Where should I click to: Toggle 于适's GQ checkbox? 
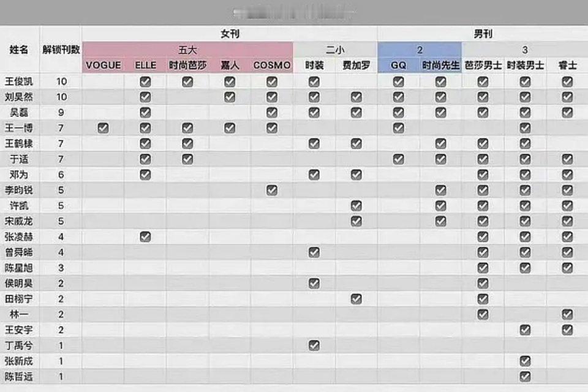coord(398,159)
